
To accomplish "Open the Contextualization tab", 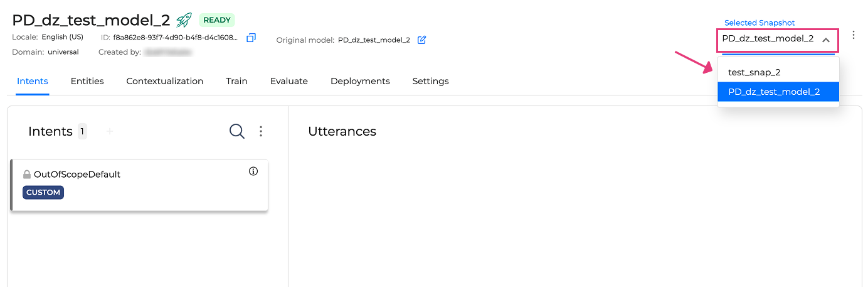I will (165, 81).
